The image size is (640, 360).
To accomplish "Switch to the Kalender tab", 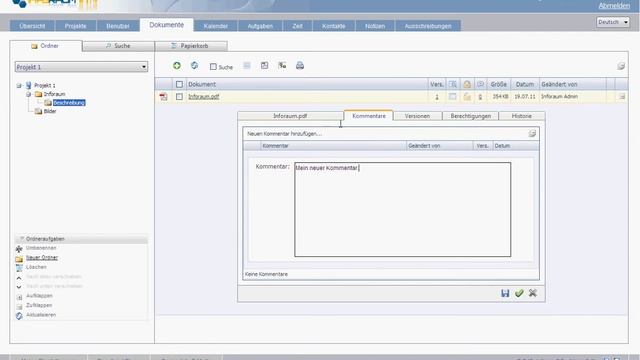I will click(x=216, y=26).
